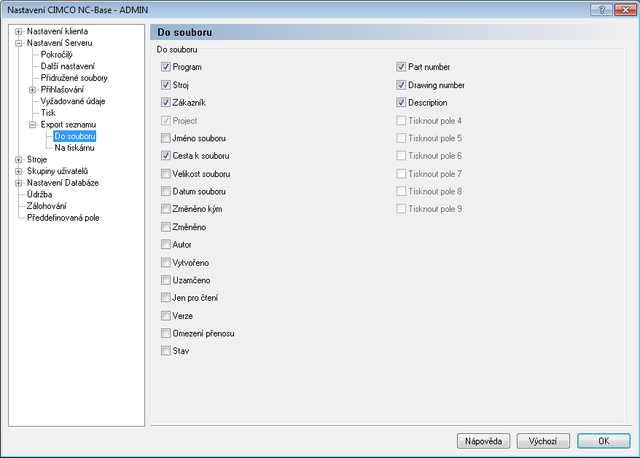Select Přidružené soubory tree item
This screenshot has width=640, height=458.
pyautogui.click(x=74, y=78)
